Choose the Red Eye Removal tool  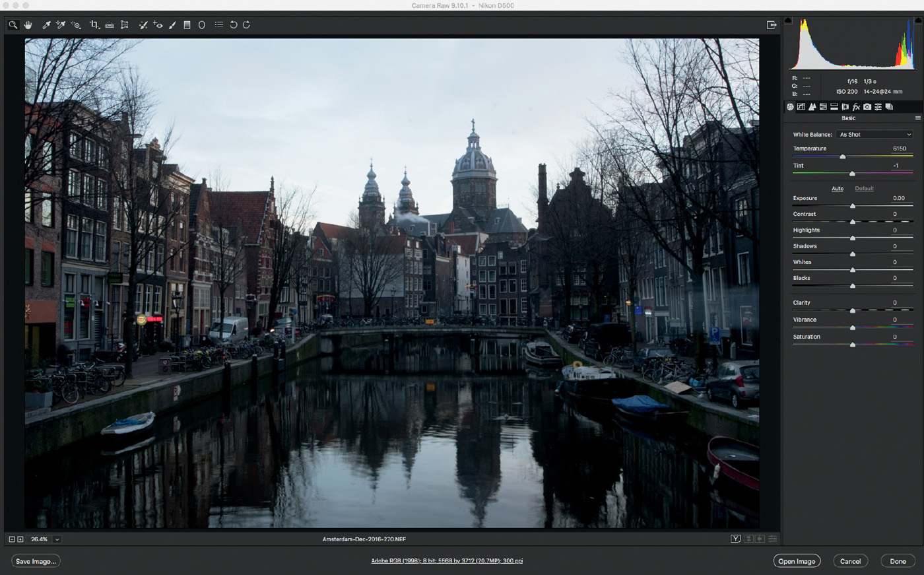[158, 25]
